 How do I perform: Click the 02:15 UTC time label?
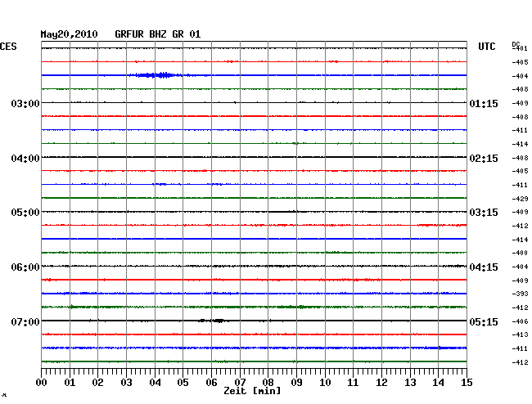(x=484, y=159)
